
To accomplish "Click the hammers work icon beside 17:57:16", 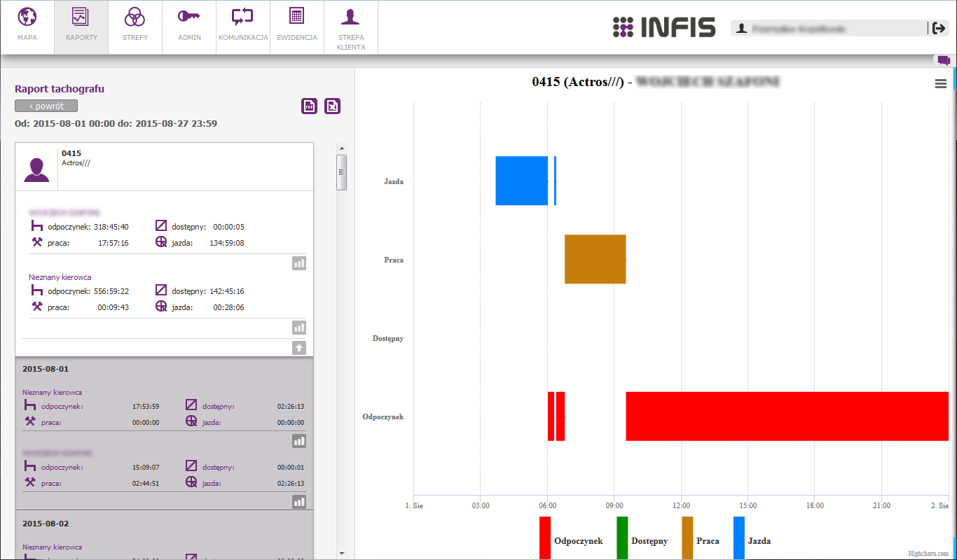I will [x=37, y=242].
